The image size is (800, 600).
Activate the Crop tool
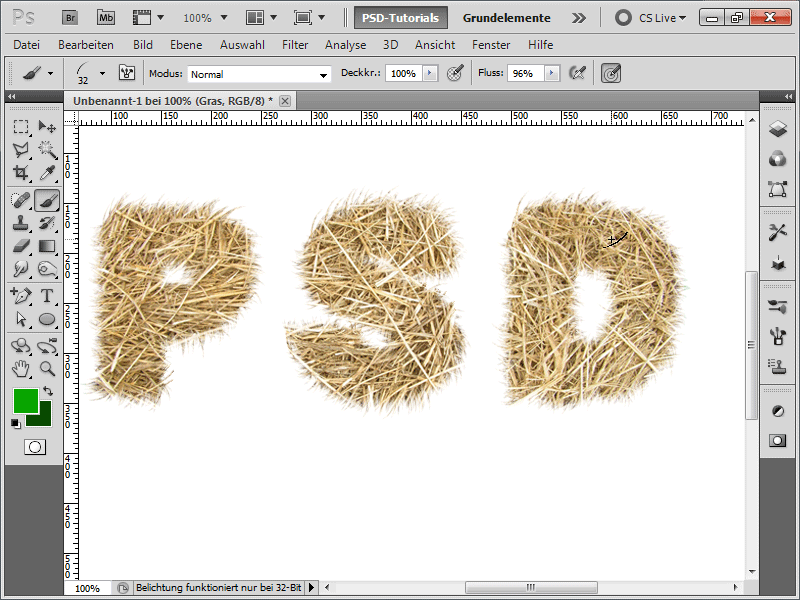click(21, 173)
